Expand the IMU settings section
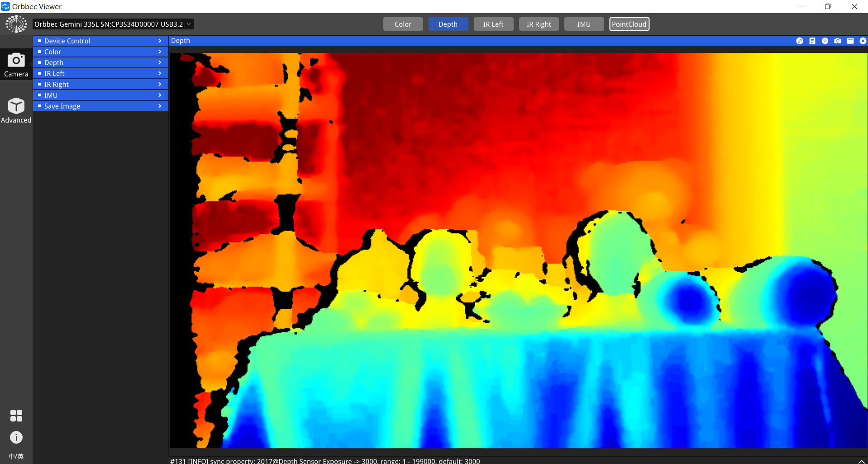The image size is (868, 464). tap(100, 95)
